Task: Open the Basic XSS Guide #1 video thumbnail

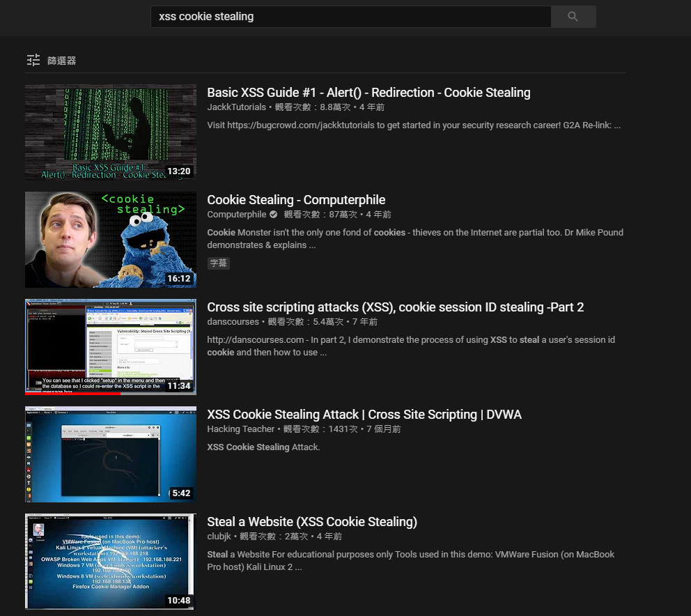Action: 111,132
